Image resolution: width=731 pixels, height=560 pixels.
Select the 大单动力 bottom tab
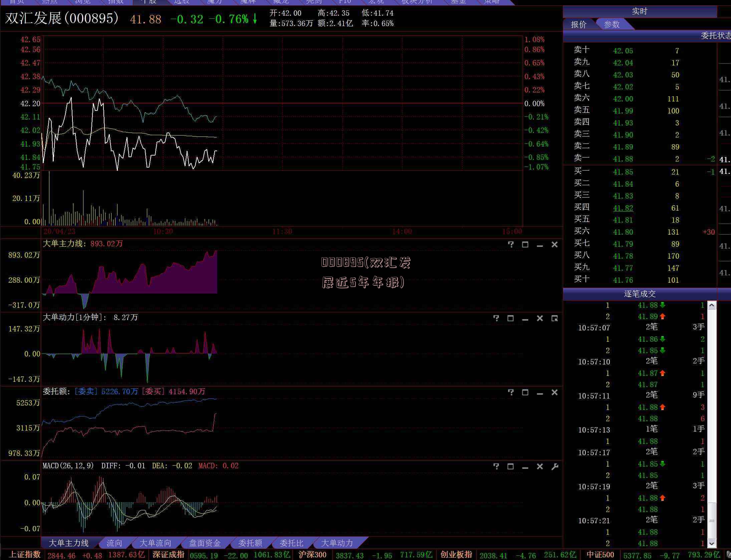click(337, 543)
